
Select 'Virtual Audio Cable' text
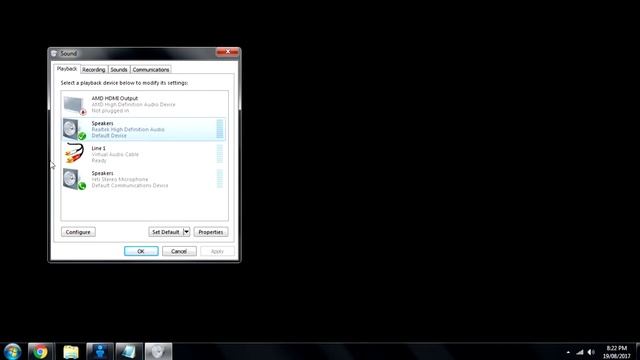point(115,154)
